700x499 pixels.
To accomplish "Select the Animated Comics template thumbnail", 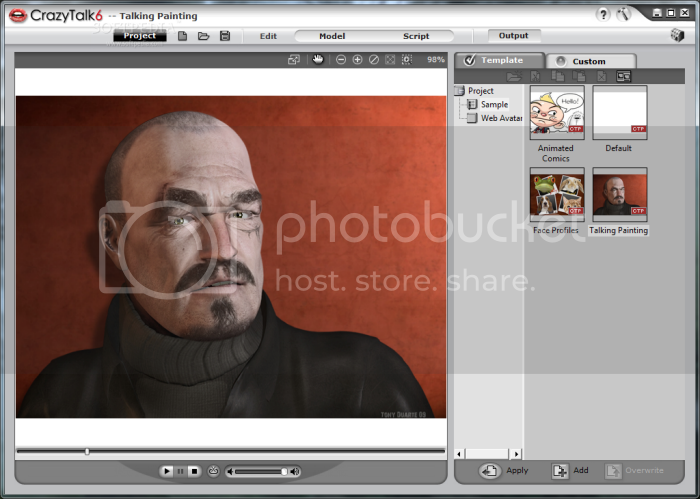I will click(x=557, y=112).
